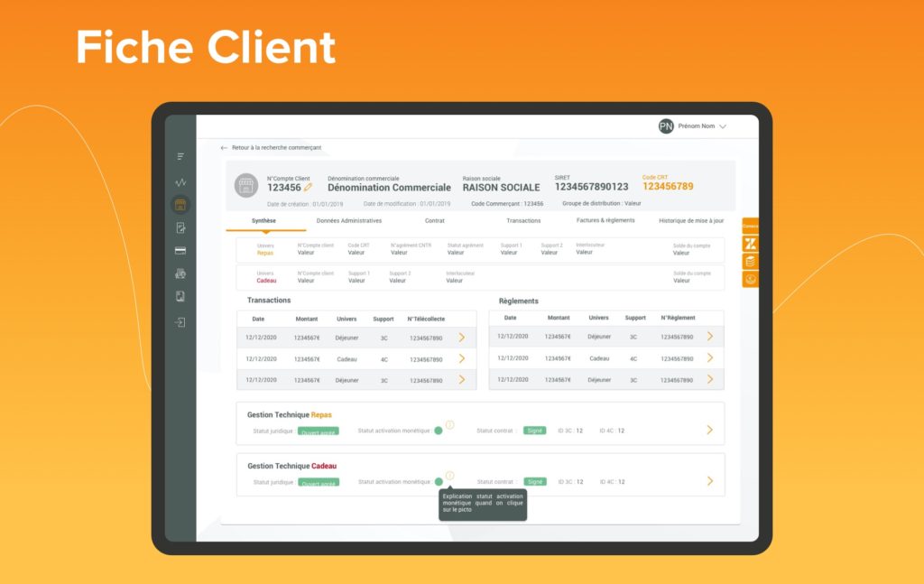Screen dimensions: 924x584
Task: Click info icon in Gestion Technique Repas
Action: pos(449,425)
